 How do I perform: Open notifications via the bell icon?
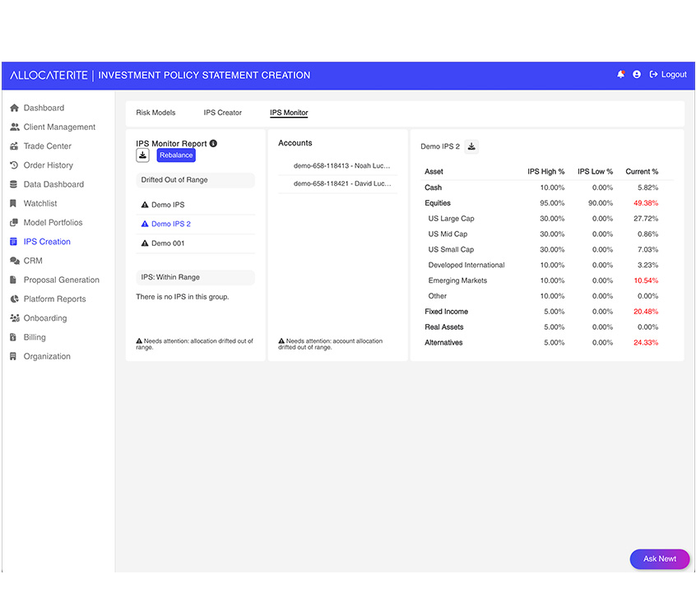[x=620, y=74]
